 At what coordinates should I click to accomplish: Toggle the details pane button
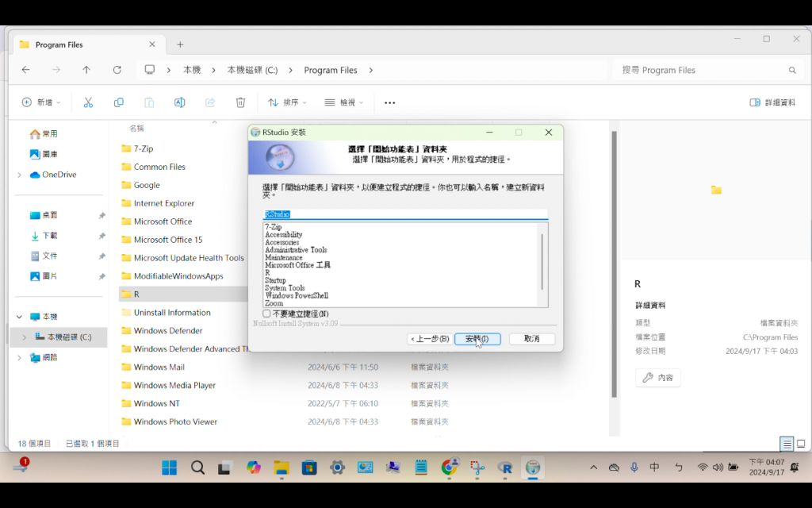(772, 102)
